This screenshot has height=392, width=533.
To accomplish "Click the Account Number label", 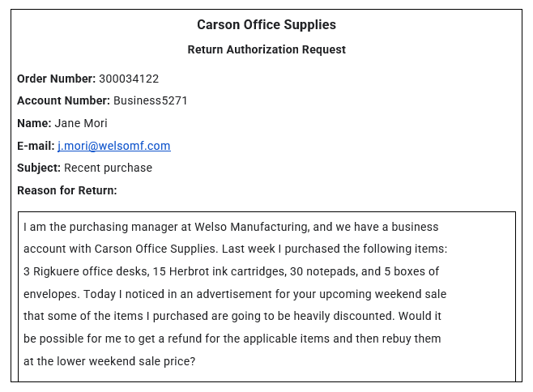I will pos(63,101).
